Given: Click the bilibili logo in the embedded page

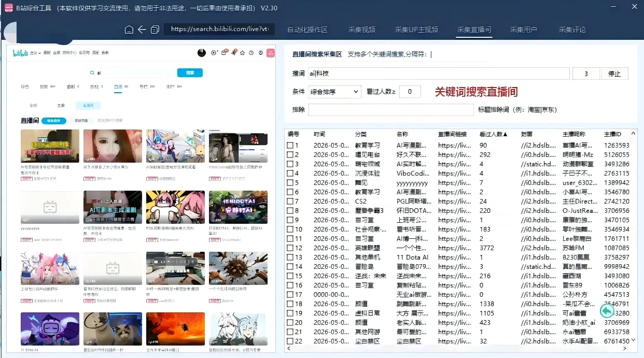Looking at the screenshot, I should (21, 53).
